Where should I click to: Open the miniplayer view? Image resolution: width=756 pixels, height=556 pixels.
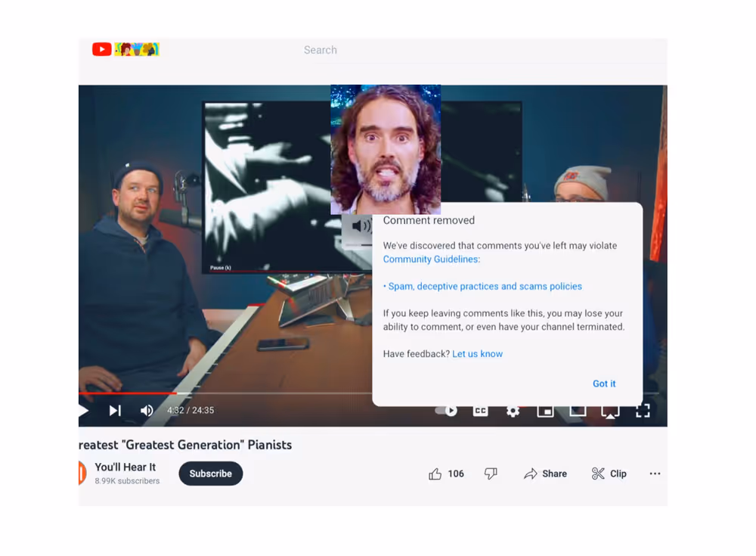[545, 411]
